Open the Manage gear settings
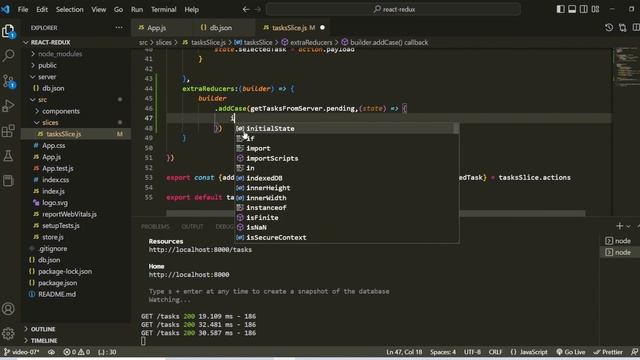This screenshot has width=640, height=360. point(9,334)
